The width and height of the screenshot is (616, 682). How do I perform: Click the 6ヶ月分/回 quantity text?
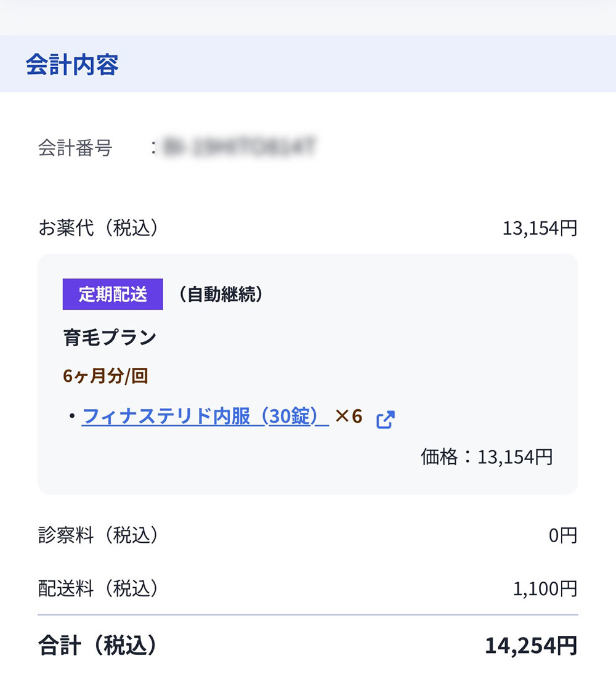click(x=105, y=376)
